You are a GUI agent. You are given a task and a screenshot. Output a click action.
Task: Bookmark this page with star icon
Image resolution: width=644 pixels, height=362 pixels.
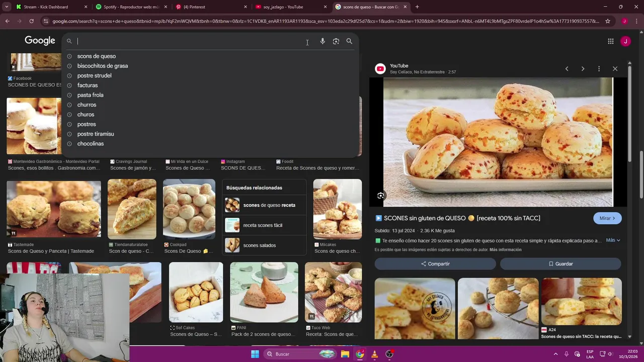608,21
